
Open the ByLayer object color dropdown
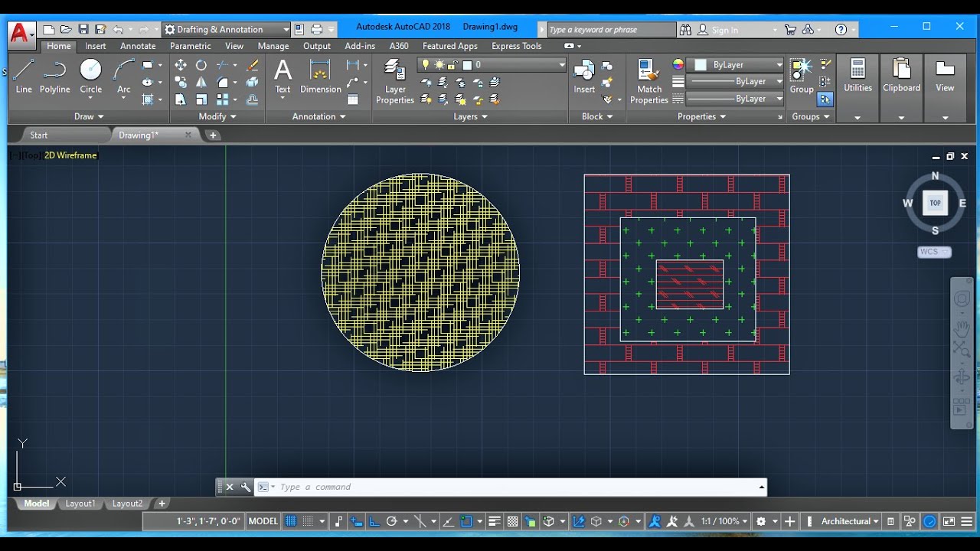click(736, 65)
